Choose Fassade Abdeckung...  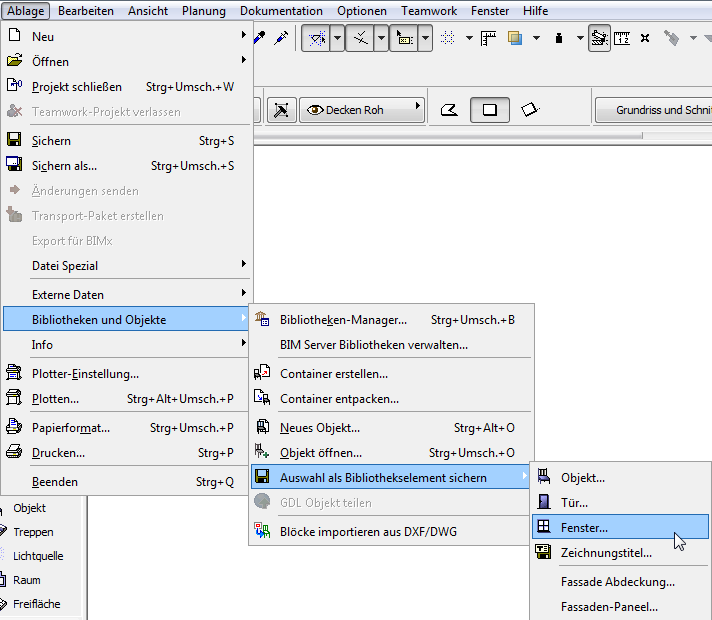pyautogui.click(x=620, y=582)
